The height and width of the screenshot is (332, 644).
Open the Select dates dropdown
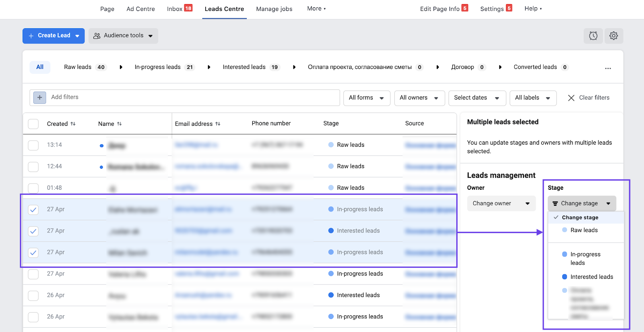tap(477, 98)
